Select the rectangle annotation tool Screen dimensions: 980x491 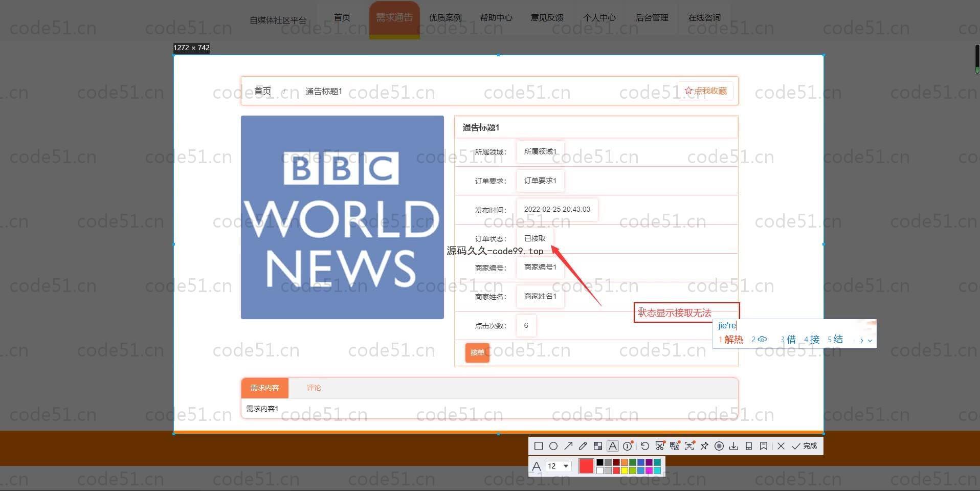tap(539, 446)
